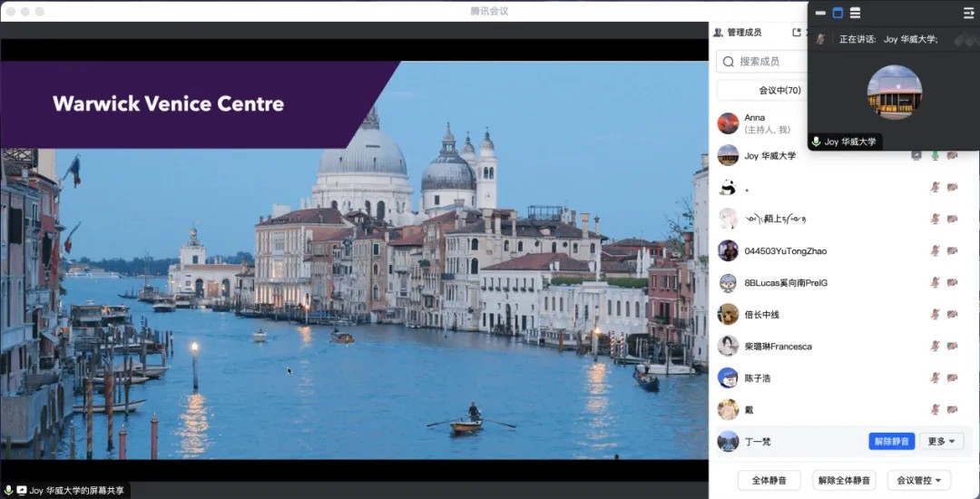Click the (主持人, 我) label under Anna
The height and width of the screenshot is (499, 980).
click(x=768, y=130)
